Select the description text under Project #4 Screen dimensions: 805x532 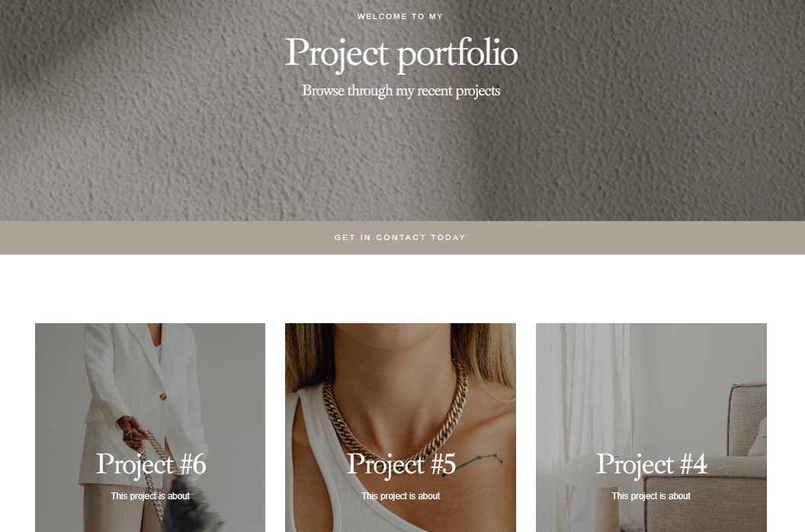coord(651,496)
